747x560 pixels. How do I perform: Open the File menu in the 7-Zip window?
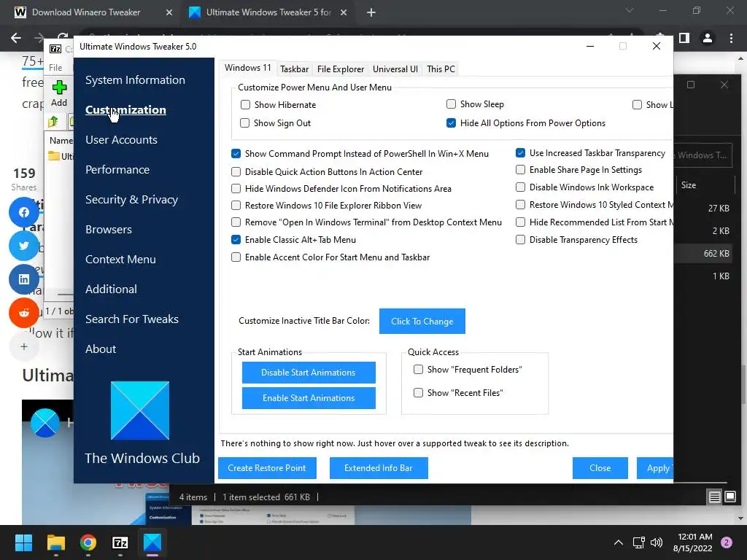click(55, 68)
